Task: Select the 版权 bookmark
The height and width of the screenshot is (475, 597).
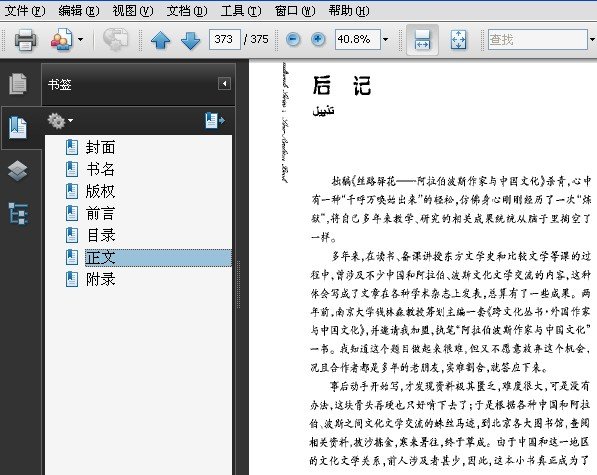Action: pos(101,191)
